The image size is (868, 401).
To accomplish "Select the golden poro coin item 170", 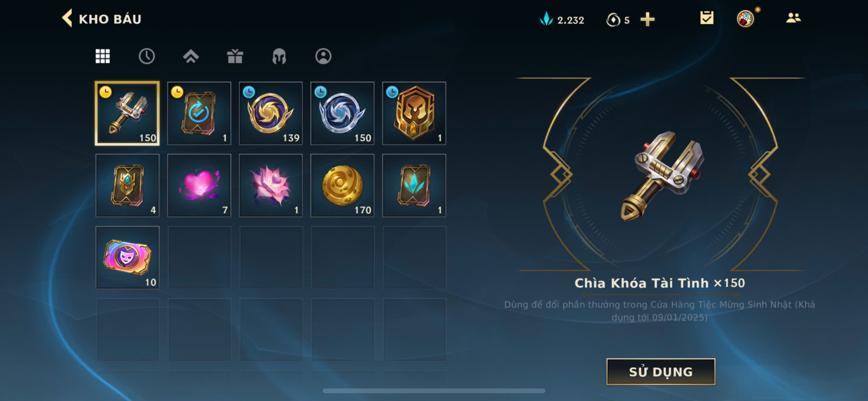I will pyautogui.click(x=342, y=185).
